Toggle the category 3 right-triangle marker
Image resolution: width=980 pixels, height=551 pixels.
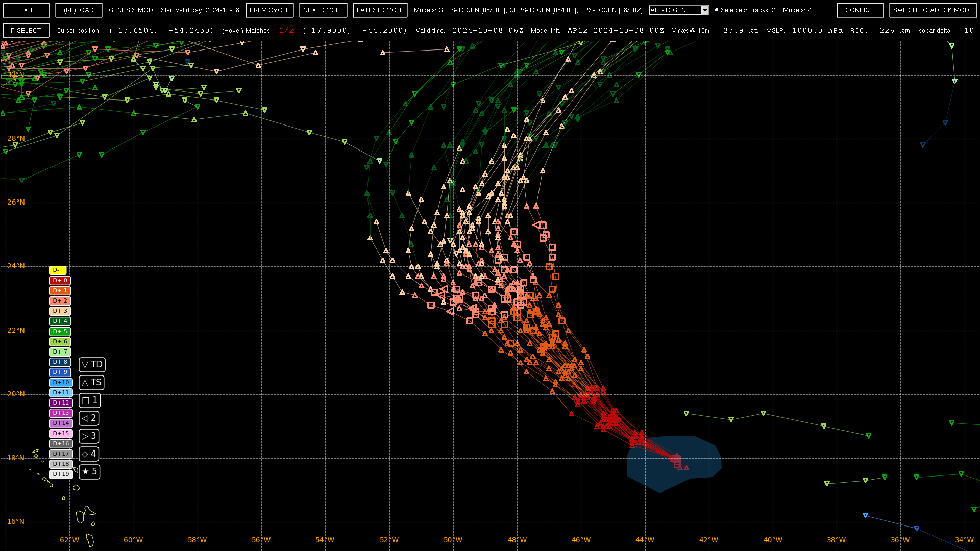pyautogui.click(x=89, y=436)
